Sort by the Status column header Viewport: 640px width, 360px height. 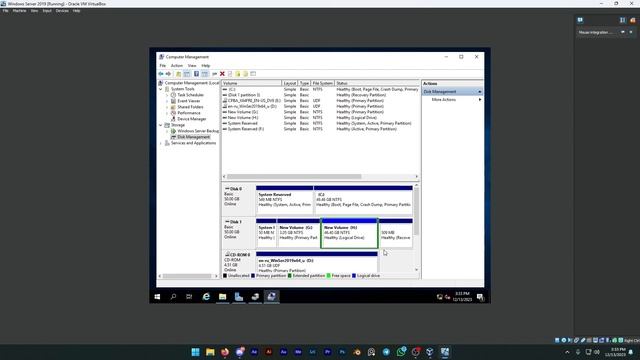(377, 83)
